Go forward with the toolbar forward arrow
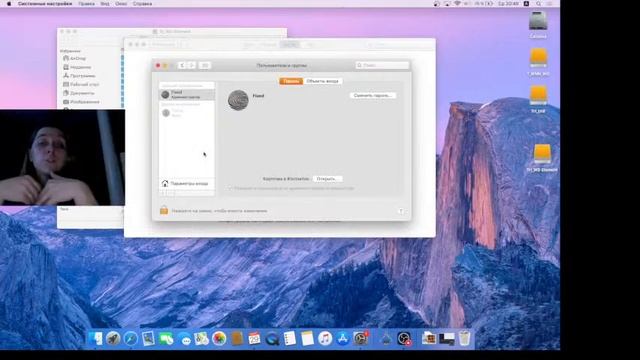Image resolution: width=640 pixels, height=360 pixels. pyautogui.click(x=192, y=65)
